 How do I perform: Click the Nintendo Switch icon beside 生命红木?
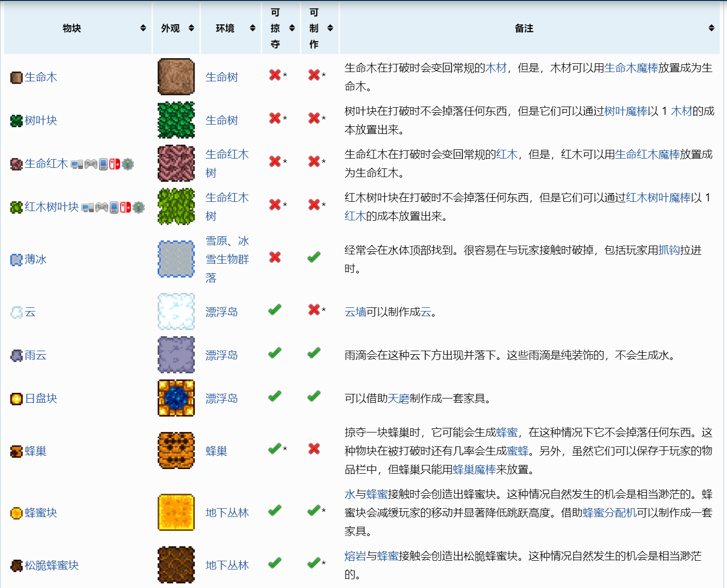point(114,164)
